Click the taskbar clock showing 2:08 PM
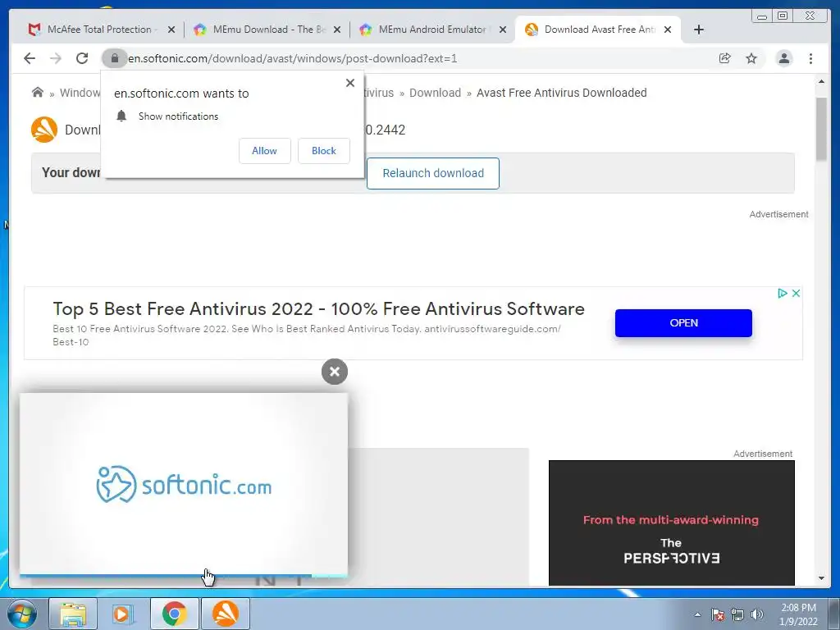Image resolution: width=840 pixels, height=630 pixels. (x=798, y=614)
